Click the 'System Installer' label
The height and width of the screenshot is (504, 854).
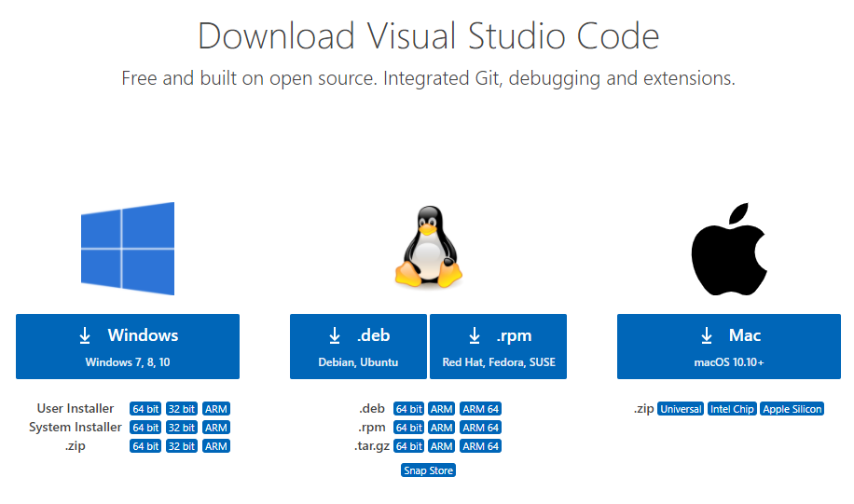(x=76, y=427)
